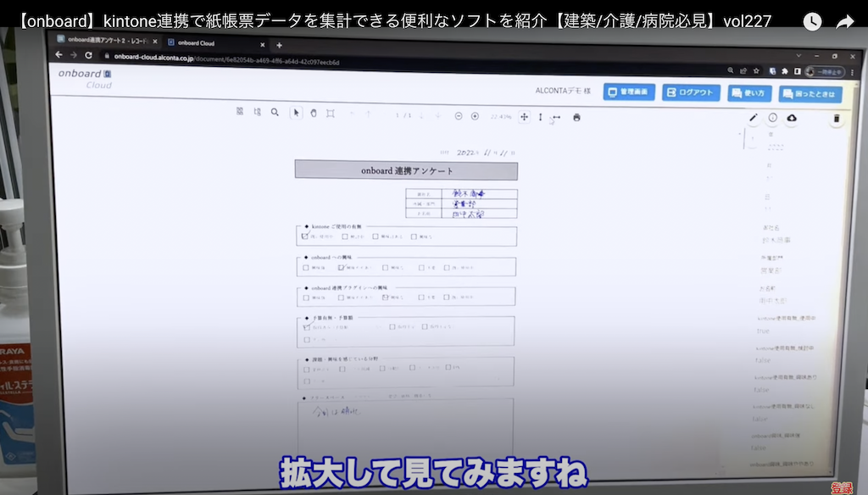Select the arrow selection tool in the toolbar

295,114
